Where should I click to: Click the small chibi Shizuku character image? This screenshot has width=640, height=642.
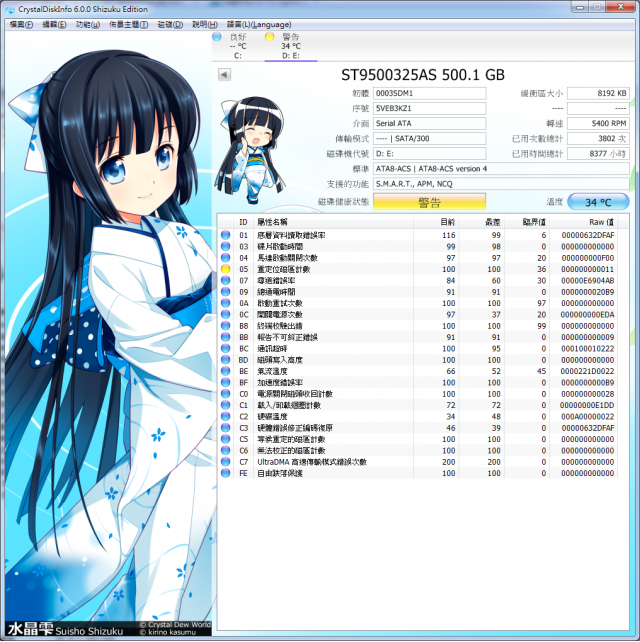coord(251,150)
